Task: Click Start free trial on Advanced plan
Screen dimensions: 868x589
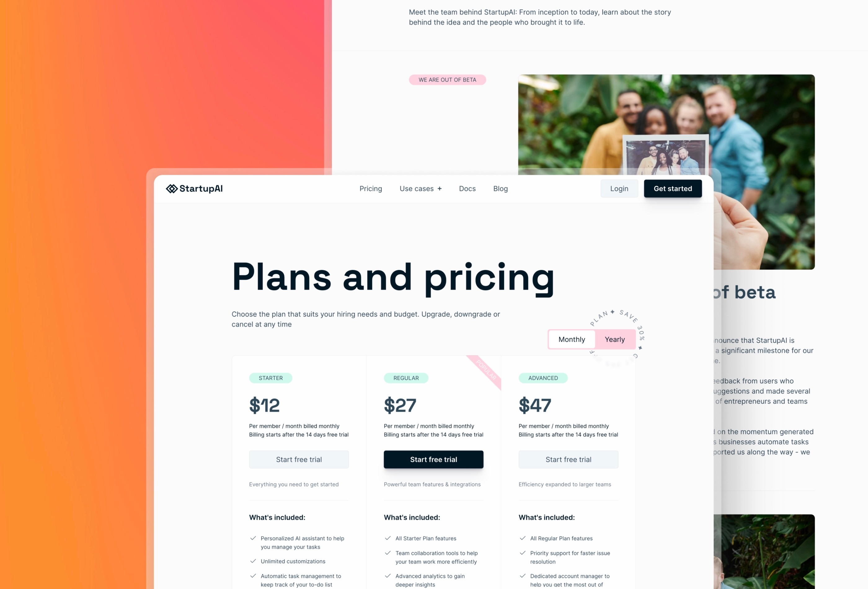Action: coord(568,459)
